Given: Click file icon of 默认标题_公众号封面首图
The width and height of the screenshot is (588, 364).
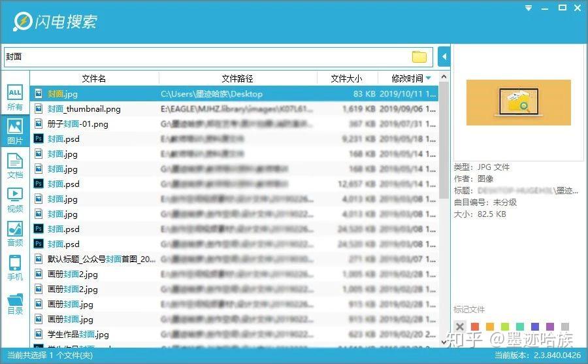Looking at the screenshot, I should [x=39, y=259].
